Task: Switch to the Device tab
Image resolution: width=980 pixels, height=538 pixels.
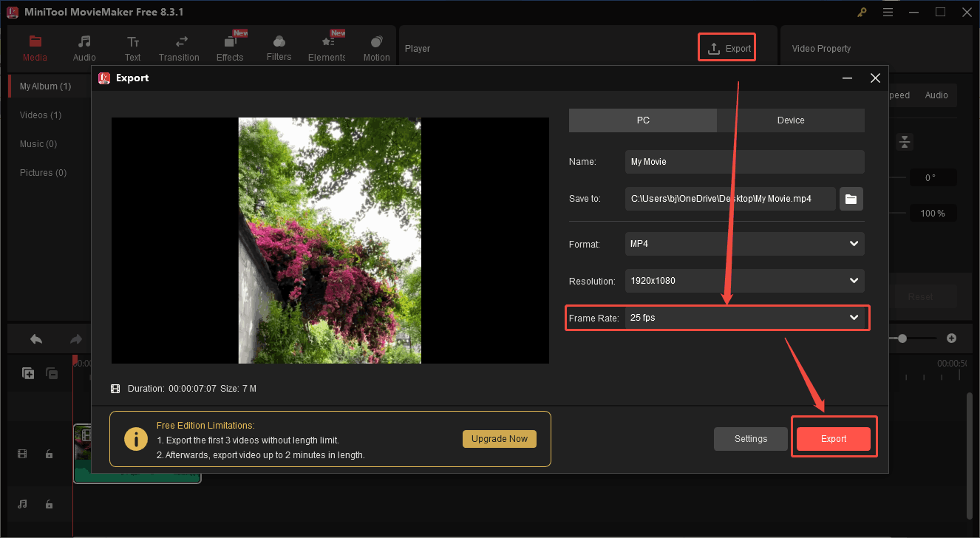Action: 790,120
